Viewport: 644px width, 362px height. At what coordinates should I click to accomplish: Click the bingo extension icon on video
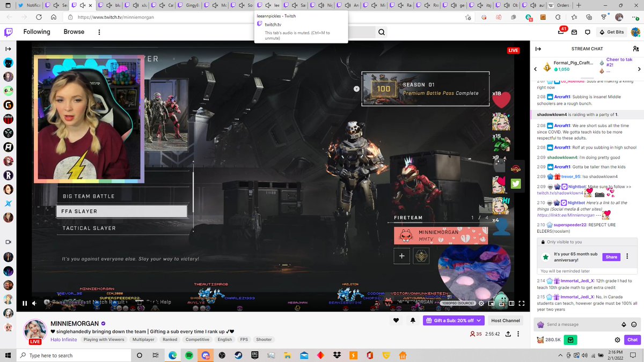click(x=516, y=169)
